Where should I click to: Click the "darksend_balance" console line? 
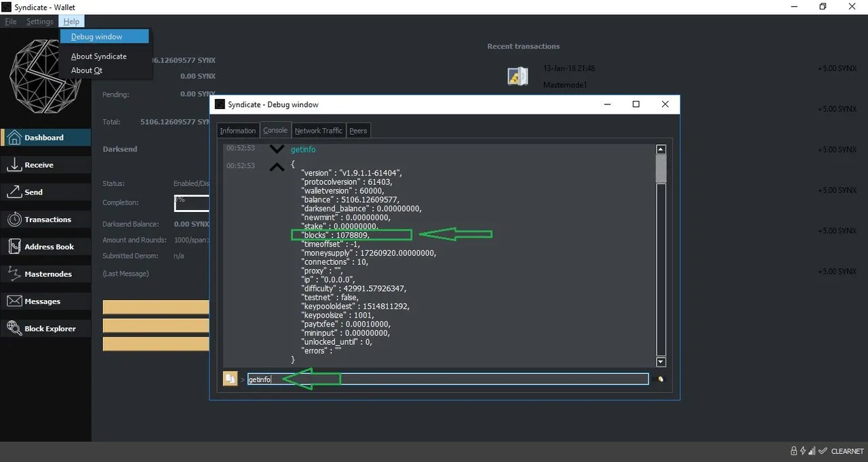point(361,209)
